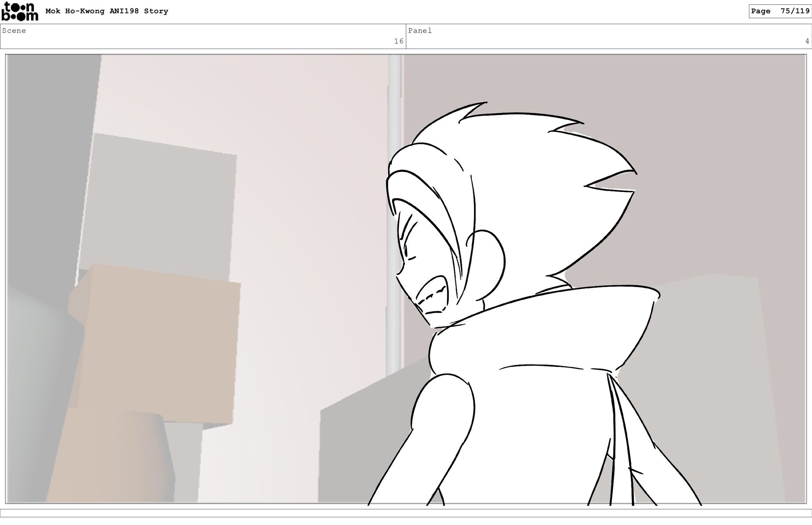The image size is (812, 525).
Task: Click the Panel label in header
Action: pos(420,31)
